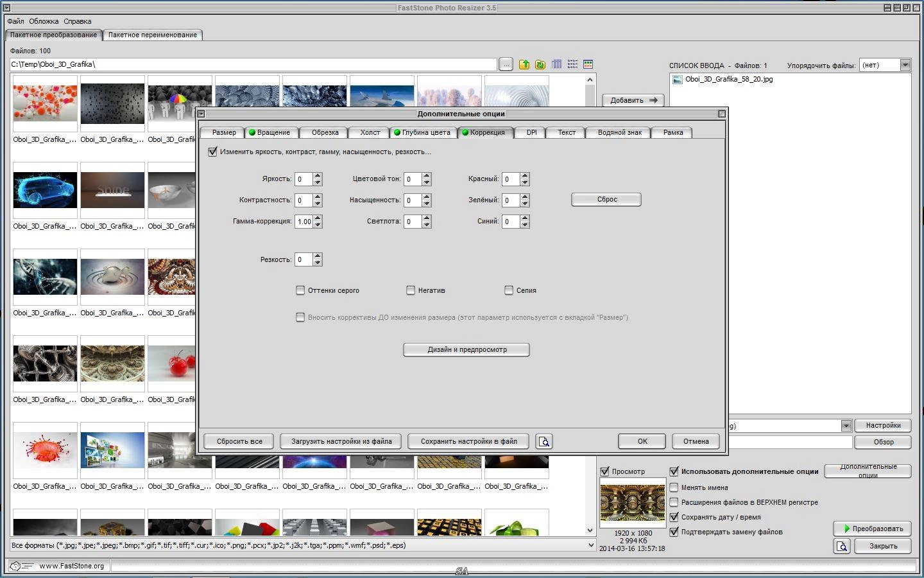Enable 'Менять имена' checkbox
This screenshot has width=924, height=578.
[674, 487]
